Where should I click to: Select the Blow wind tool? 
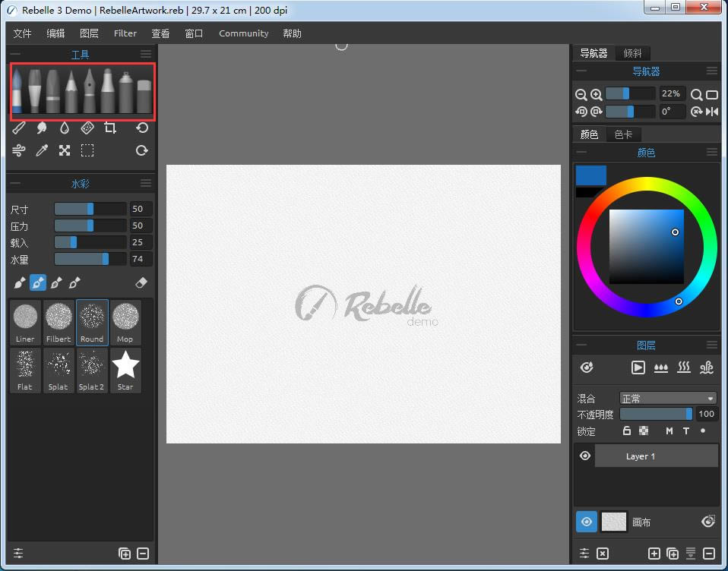[x=18, y=150]
